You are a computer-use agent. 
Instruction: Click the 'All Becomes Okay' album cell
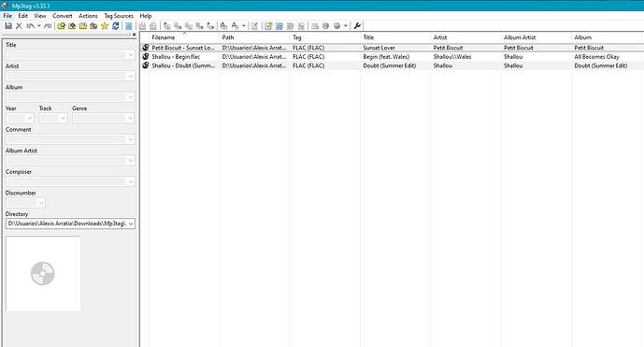(x=596, y=57)
